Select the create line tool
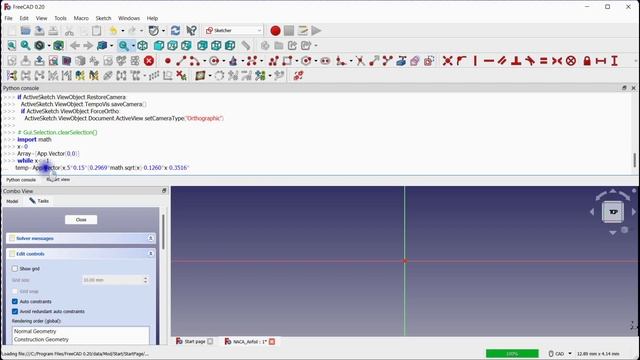640x360 pixels. point(181,61)
